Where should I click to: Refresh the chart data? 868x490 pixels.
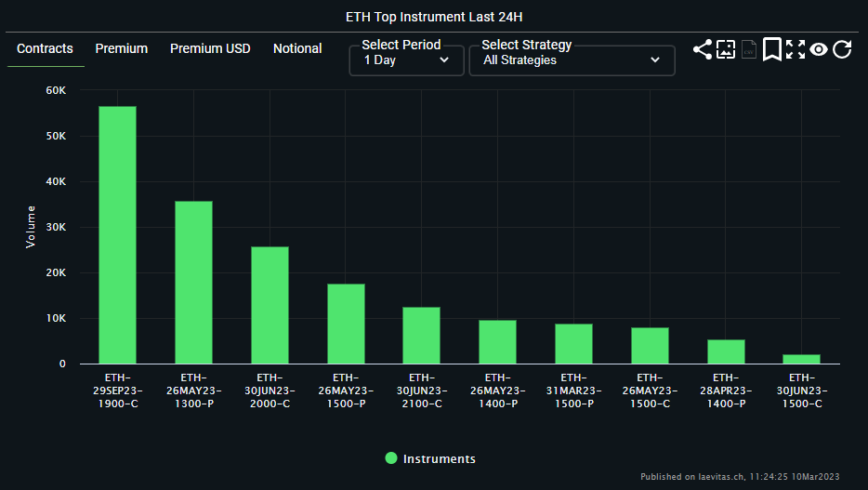coord(842,49)
